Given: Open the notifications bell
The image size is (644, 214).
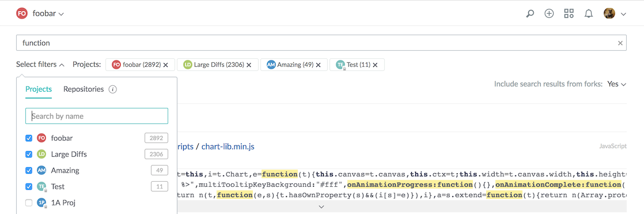Looking at the screenshot, I should coord(589,14).
